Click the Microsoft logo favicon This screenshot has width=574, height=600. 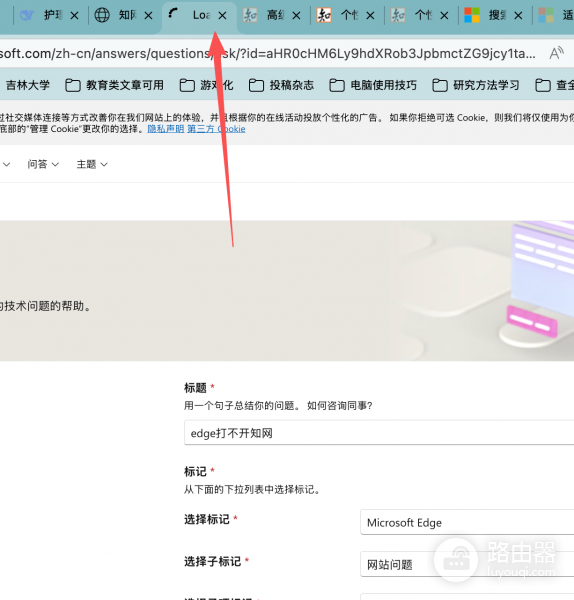click(x=472, y=15)
